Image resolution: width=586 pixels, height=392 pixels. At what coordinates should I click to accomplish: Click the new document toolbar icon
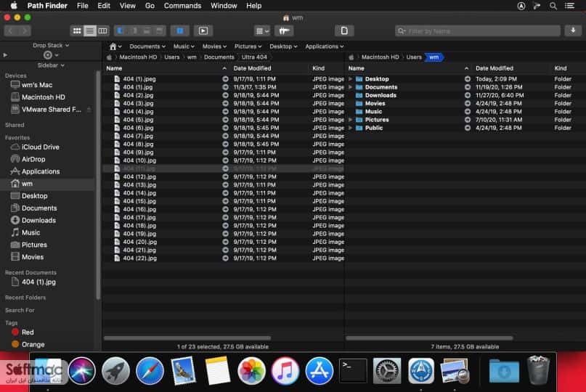pyautogui.click(x=344, y=31)
